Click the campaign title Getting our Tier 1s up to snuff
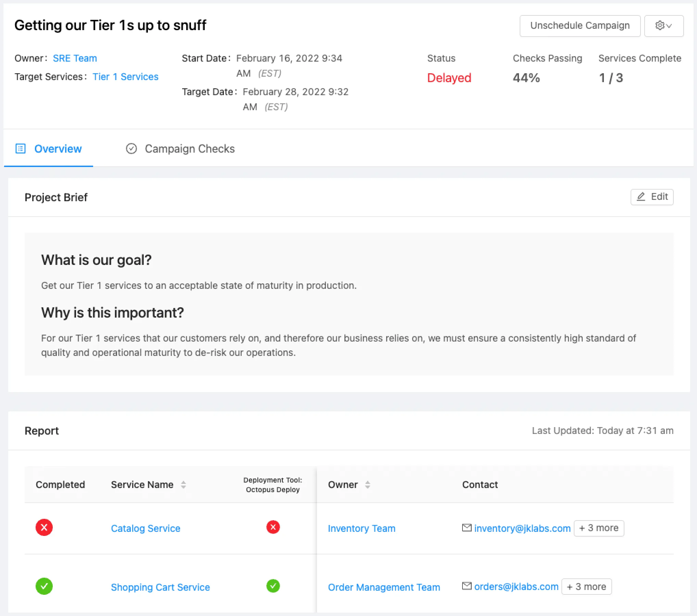The width and height of the screenshot is (697, 616). click(x=110, y=25)
